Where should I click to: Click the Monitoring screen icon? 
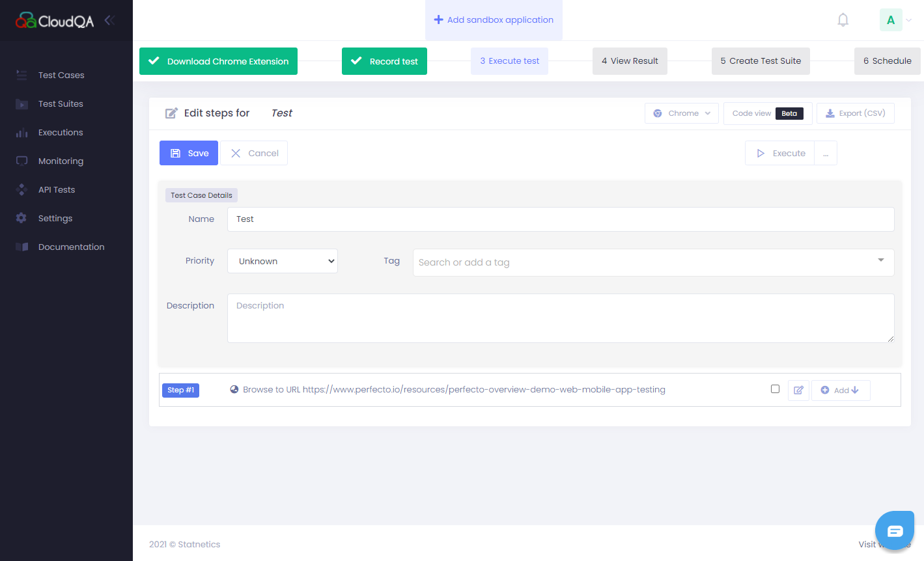tap(21, 161)
